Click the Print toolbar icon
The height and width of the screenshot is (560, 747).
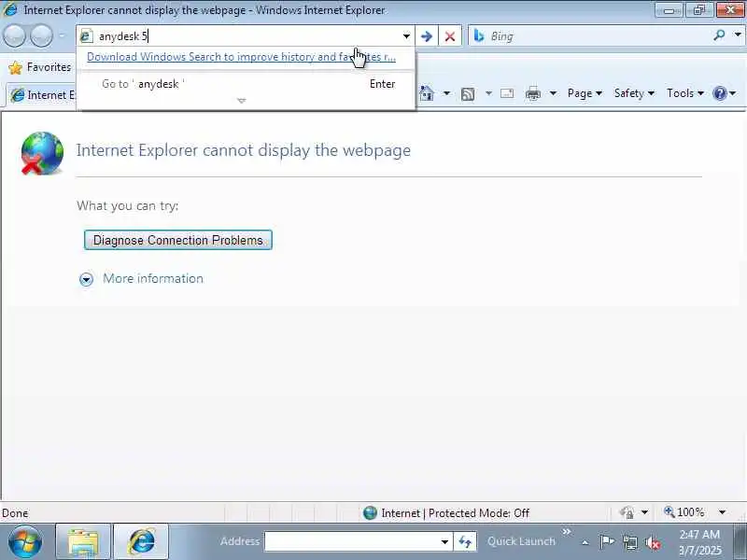(532, 93)
